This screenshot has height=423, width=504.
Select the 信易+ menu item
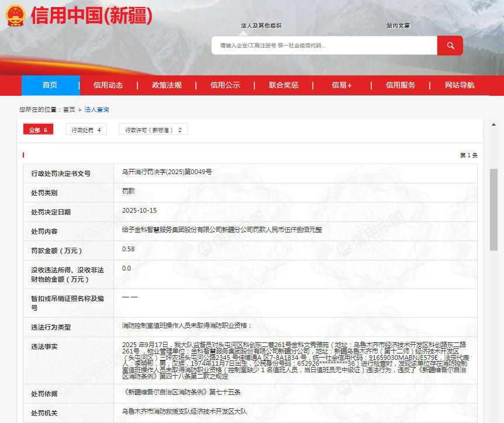click(x=343, y=85)
